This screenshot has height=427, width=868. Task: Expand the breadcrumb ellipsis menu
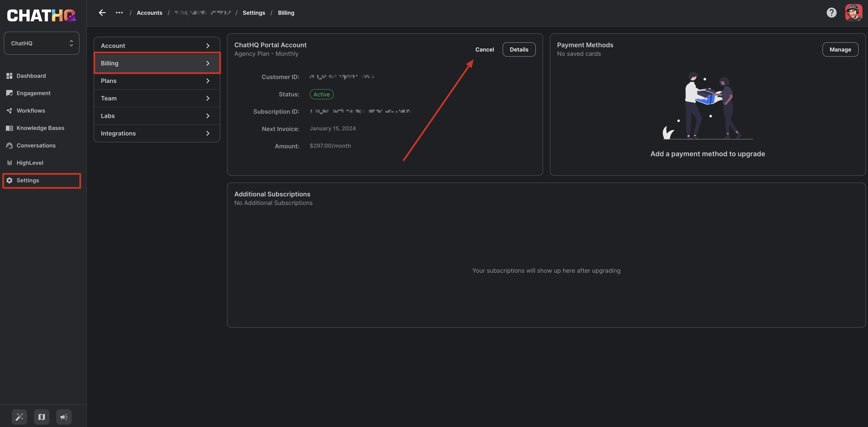click(x=119, y=13)
